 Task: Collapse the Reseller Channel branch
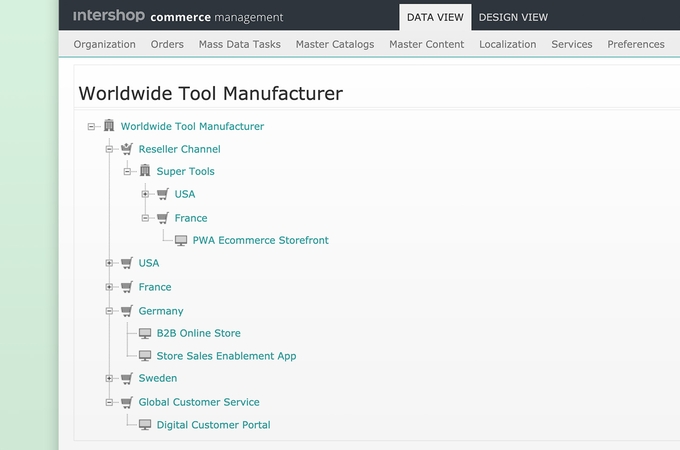[109, 149]
